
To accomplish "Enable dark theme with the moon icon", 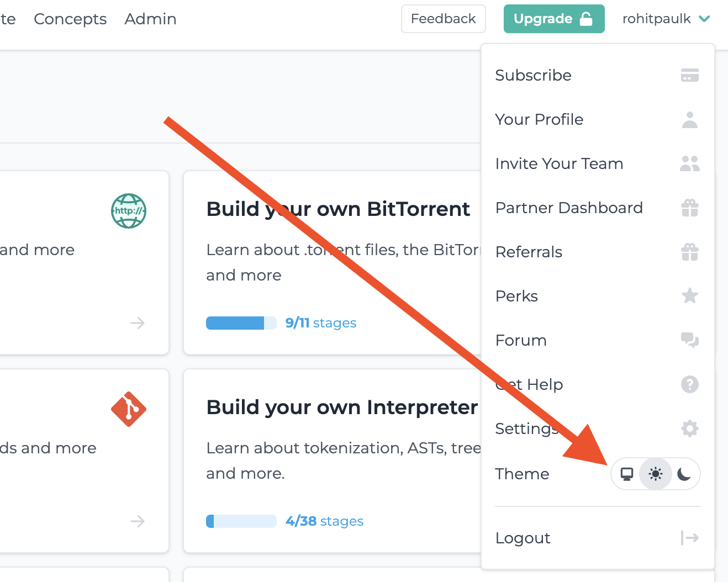I will pos(684,474).
